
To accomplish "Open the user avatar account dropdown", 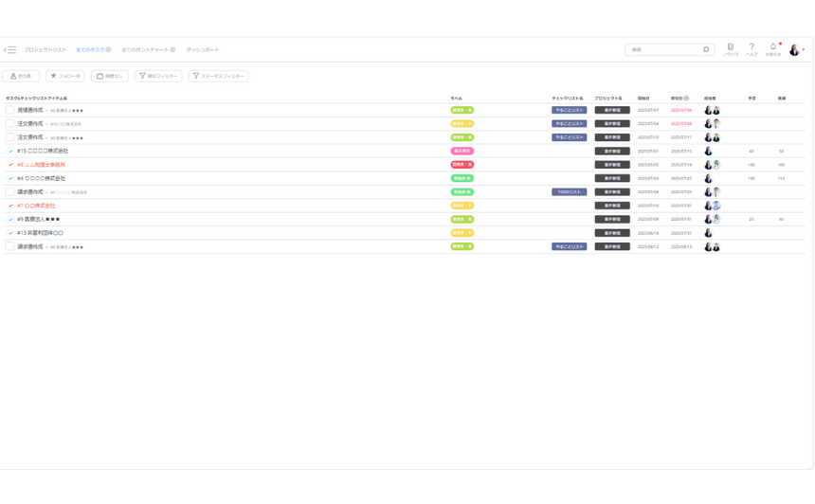I will 796,50.
